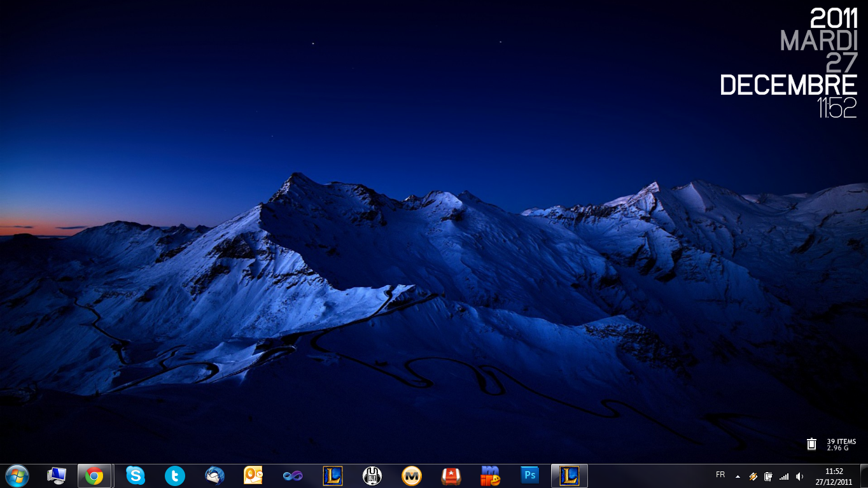
Task: Open the Computer icon on the taskbar
Action: (57, 476)
